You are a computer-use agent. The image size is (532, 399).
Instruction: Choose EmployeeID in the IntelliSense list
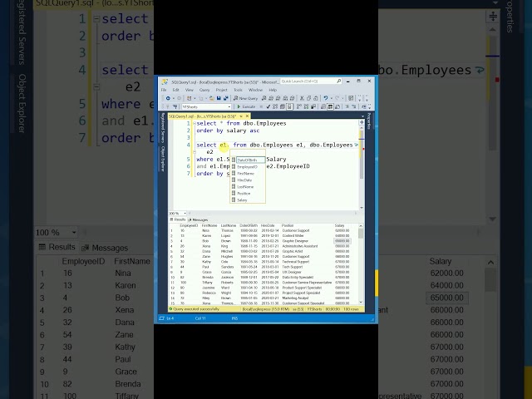point(248,166)
